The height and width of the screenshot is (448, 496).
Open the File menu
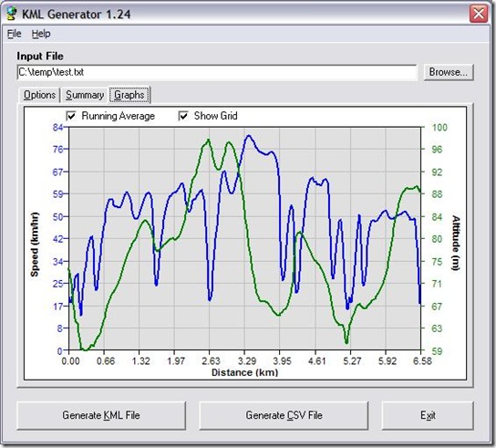(15, 34)
